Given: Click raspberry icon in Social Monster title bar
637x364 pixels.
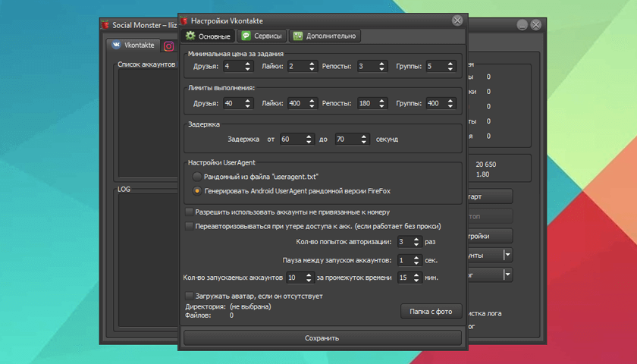Looking at the screenshot, I should tap(105, 25).
